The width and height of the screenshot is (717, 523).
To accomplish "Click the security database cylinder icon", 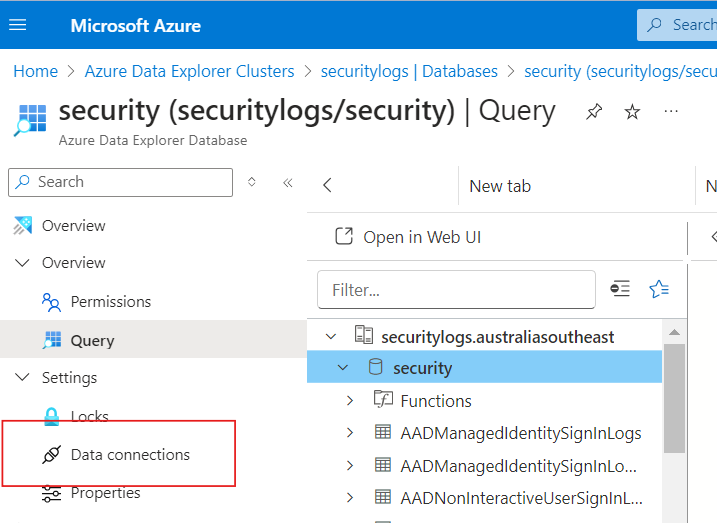I will tap(375, 367).
